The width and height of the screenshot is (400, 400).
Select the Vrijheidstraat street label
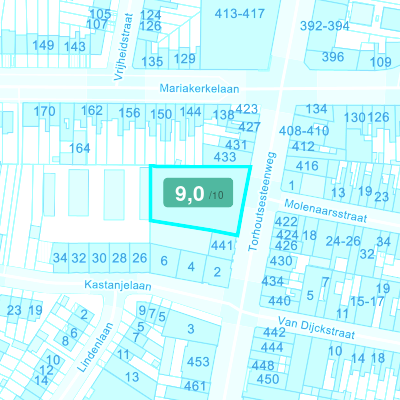click(123, 47)
